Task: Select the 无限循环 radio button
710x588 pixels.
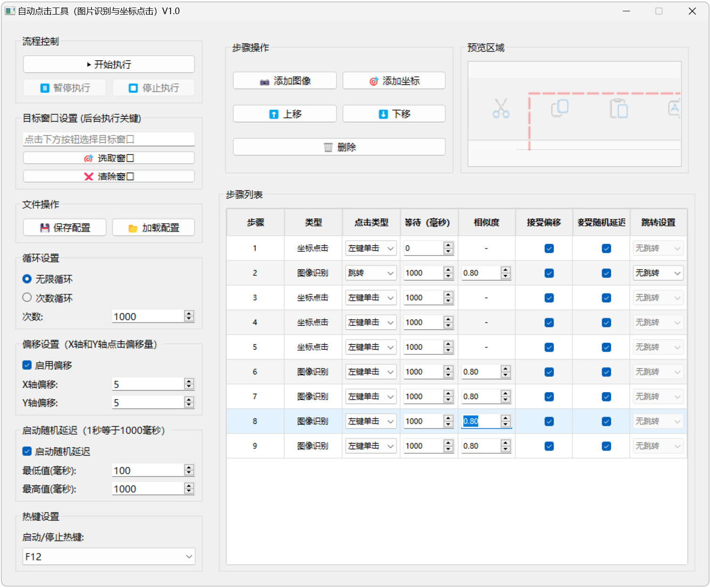Action: point(27,279)
